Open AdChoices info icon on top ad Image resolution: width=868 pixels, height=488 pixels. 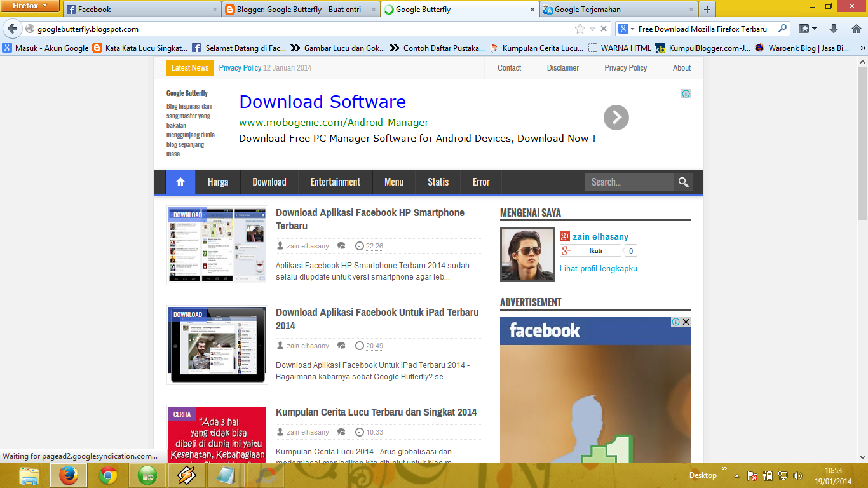(686, 93)
